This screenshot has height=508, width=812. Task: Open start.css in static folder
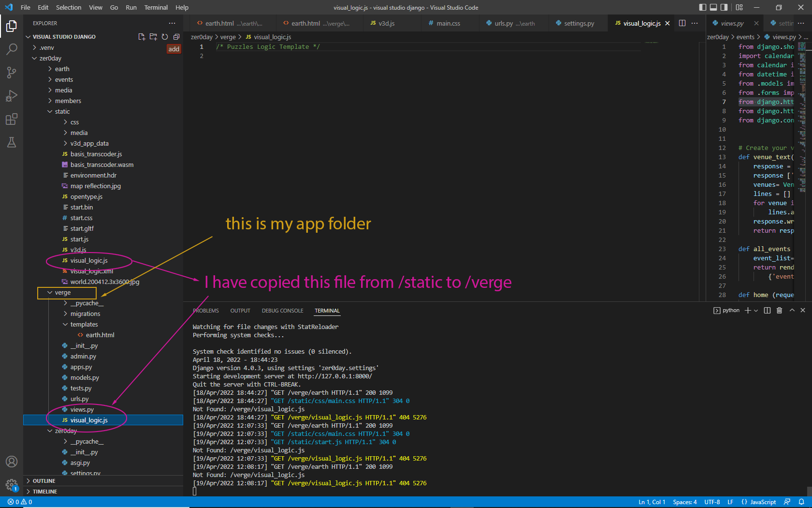pos(81,218)
